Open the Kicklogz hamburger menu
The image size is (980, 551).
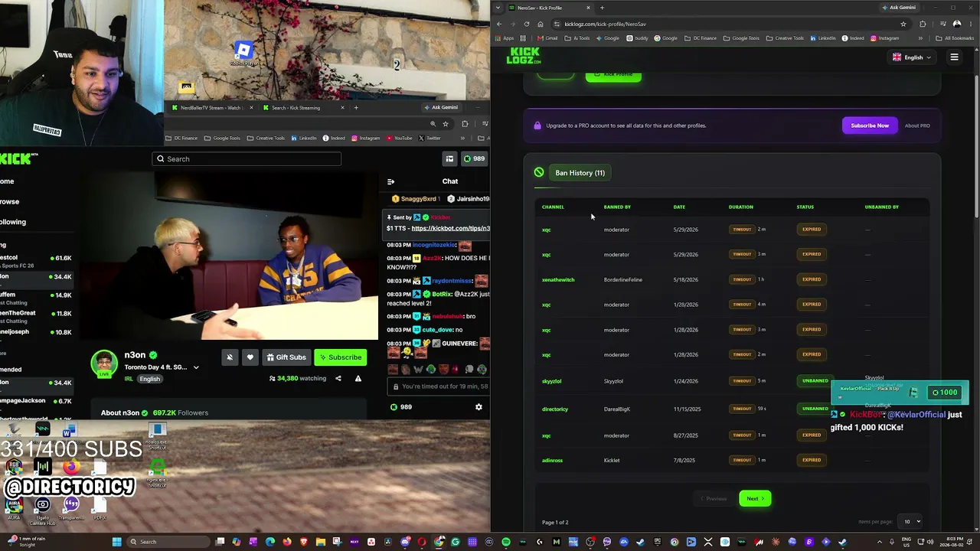[954, 57]
